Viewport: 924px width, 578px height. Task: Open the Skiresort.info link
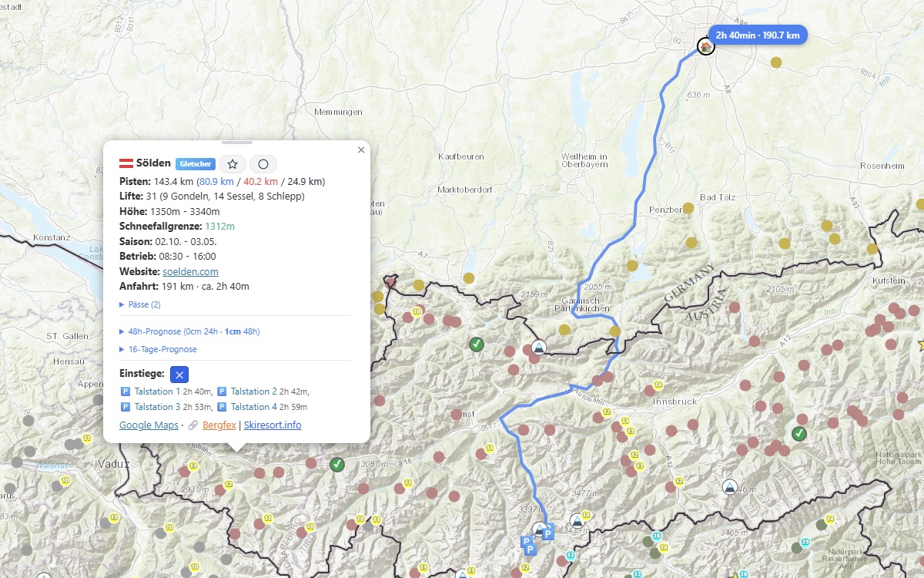(x=273, y=425)
